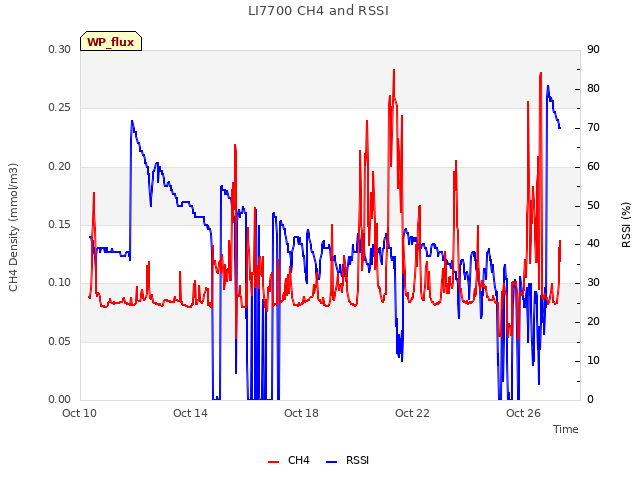This screenshot has width=640, height=480.
Task: Click the chart title LI7700 CH4 and RSSI
Action: coord(318,11)
